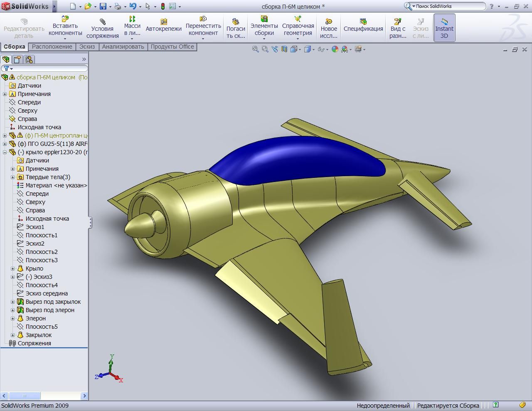Collapse the крыло eppler1230-20 component
Viewport: 532px width, 411px height.
pos(5,152)
